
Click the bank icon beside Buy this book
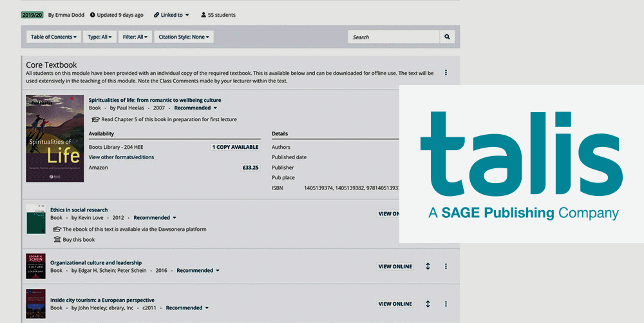[57, 240]
